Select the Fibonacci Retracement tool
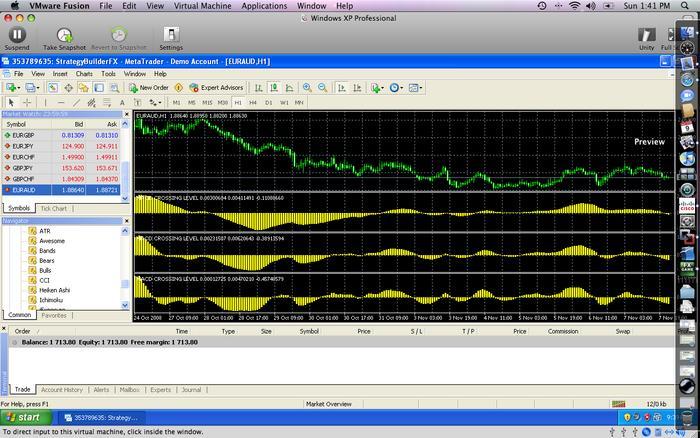 [107, 103]
